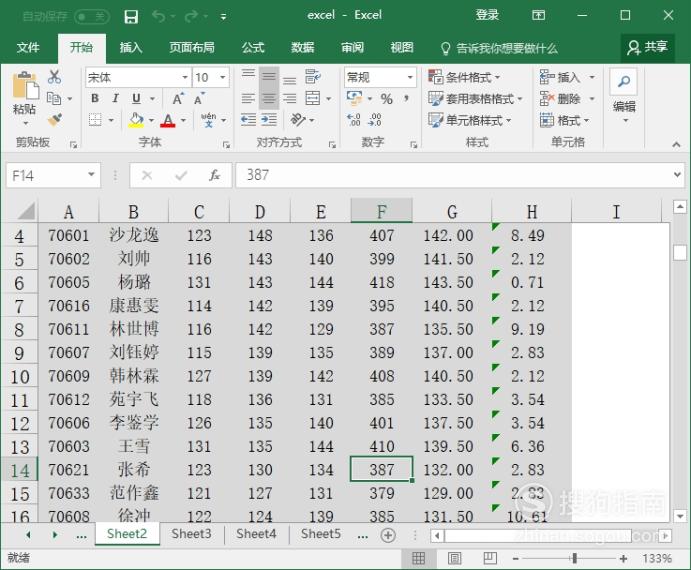Open Customize Quick Access Toolbar dropdown
The width and height of the screenshot is (691, 570).
[x=223, y=17]
